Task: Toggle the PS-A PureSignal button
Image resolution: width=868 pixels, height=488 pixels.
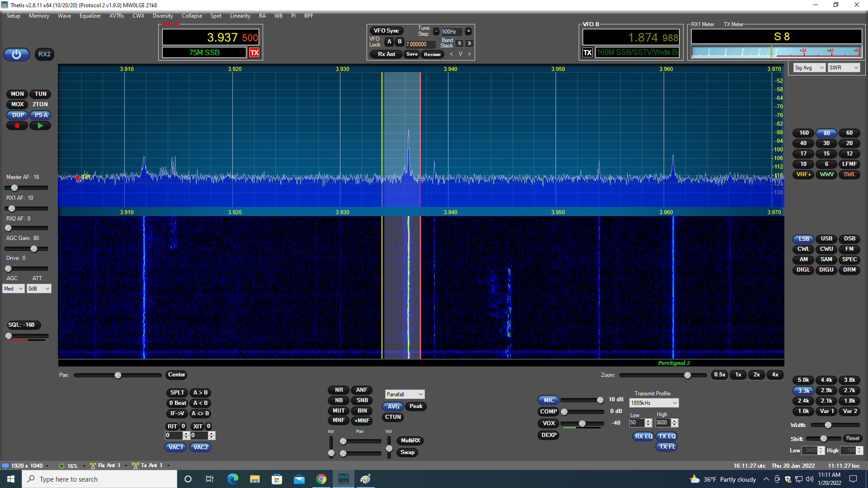Action: coord(41,115)
